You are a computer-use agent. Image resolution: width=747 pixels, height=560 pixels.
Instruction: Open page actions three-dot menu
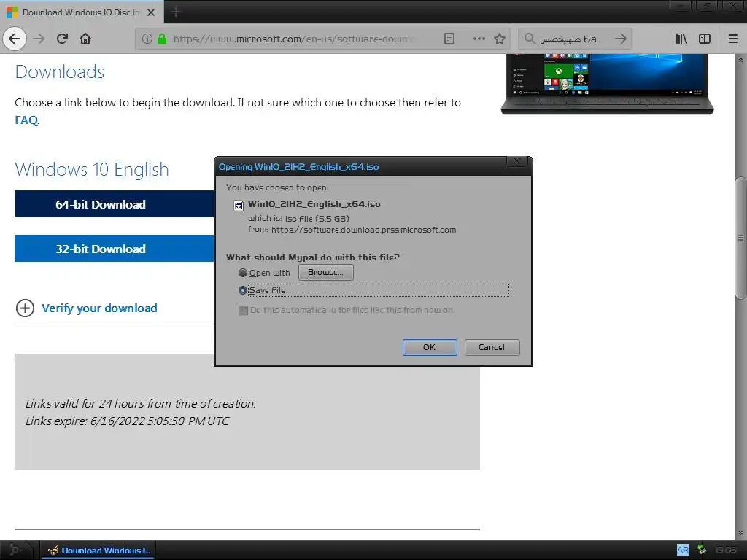pos(479,39)
